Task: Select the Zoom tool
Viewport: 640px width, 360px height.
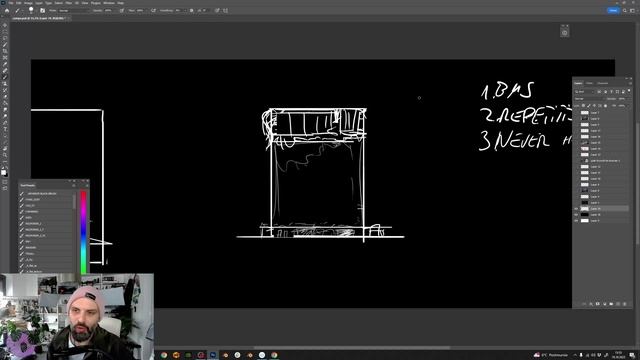Action: [5, 155]
